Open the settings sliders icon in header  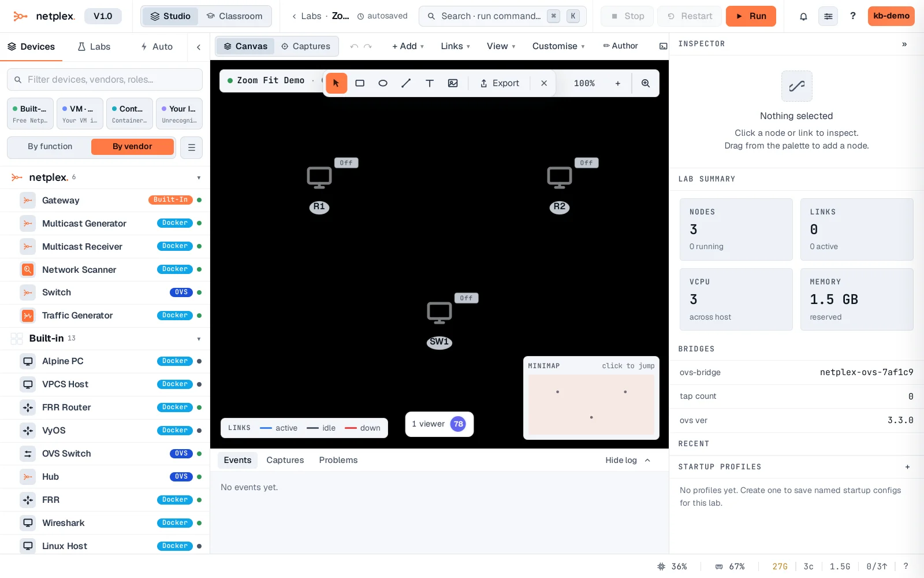point(828,16)
